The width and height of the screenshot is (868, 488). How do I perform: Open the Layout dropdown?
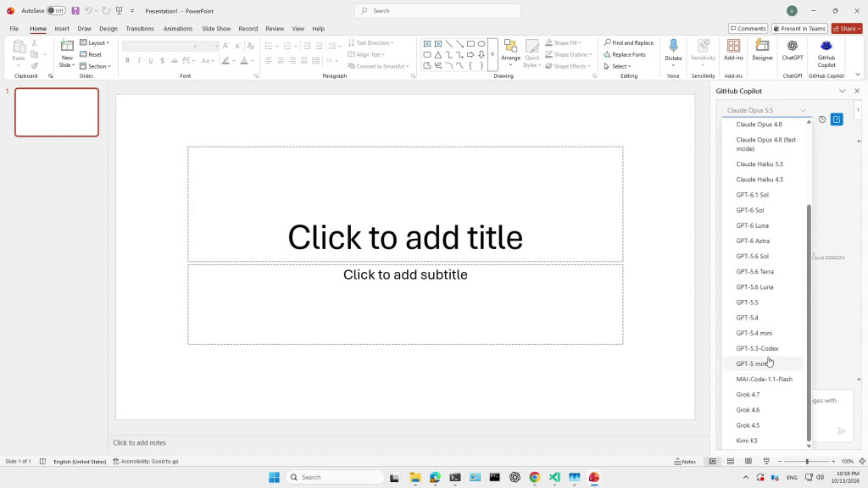pos(95,42)
